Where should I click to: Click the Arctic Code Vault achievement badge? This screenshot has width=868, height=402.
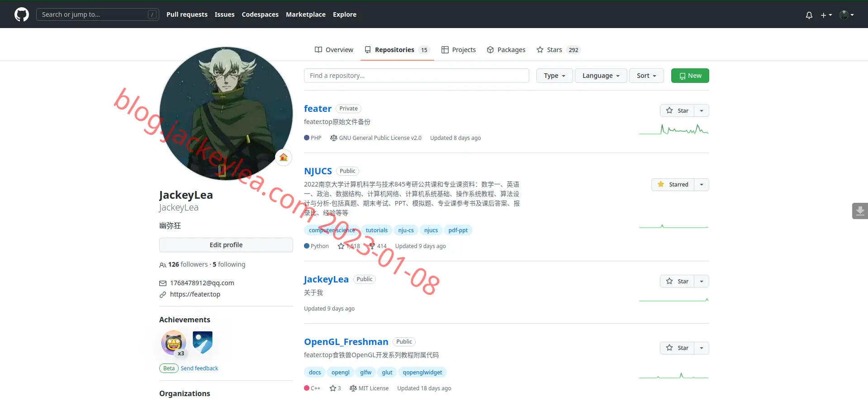coord(203,342)
